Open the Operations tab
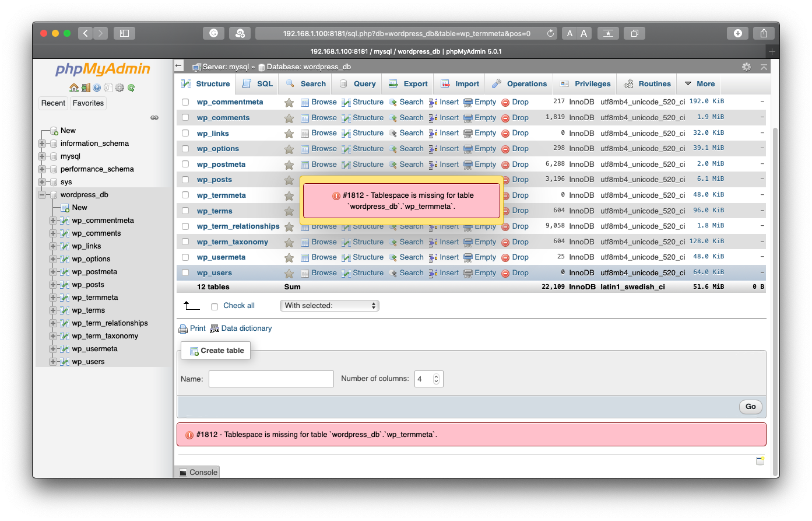Screen dimensions: 812x521 pyautogui.click(x=519, y=84)
